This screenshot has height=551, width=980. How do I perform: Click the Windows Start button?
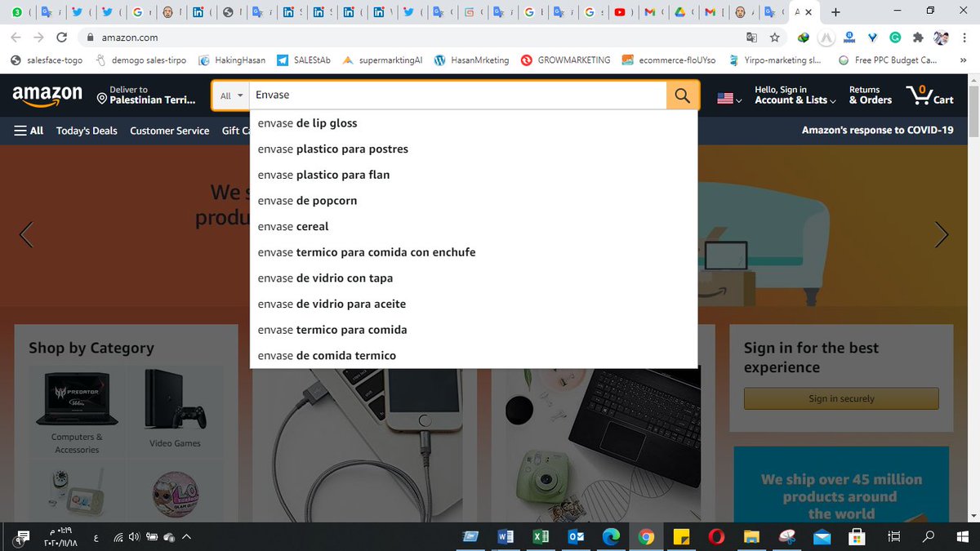(x=962, y=536)
